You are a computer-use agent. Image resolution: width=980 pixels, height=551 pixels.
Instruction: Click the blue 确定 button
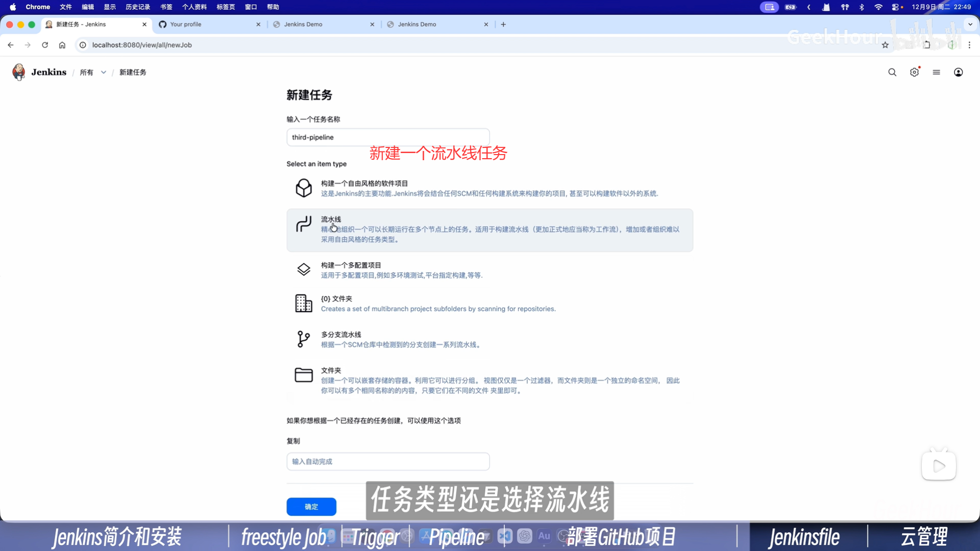(311, 507)
